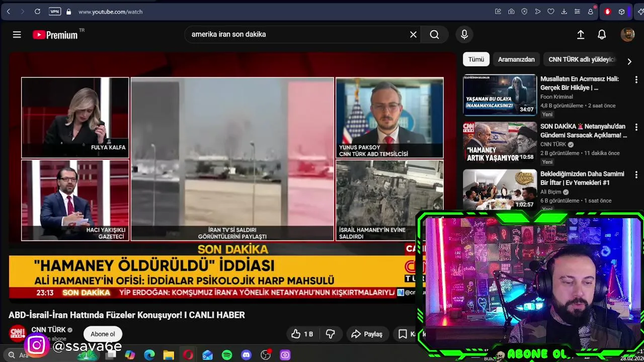Open options for Bir İftar video

pyautogui.click(x=636, y=174)
